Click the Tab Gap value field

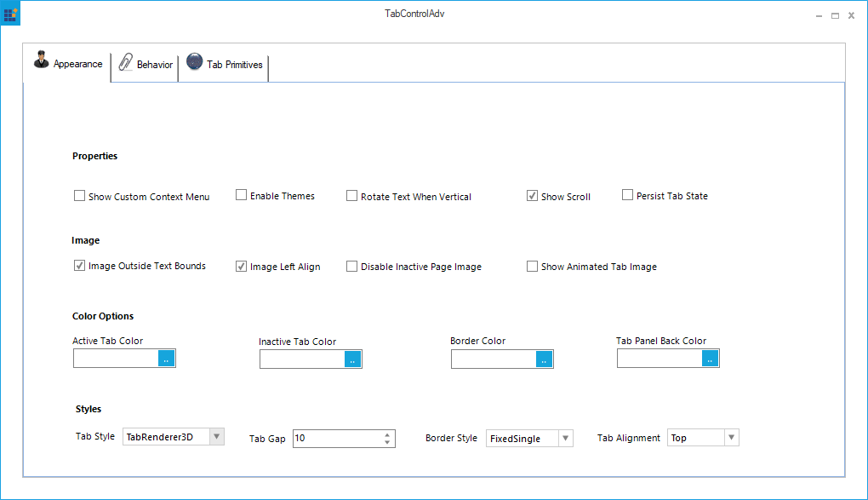point(336,439)
